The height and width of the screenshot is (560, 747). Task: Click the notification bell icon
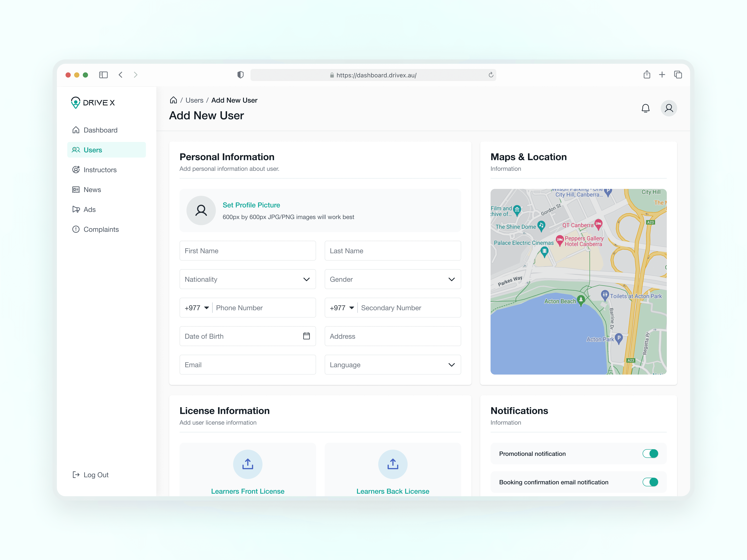pos(645,108)
